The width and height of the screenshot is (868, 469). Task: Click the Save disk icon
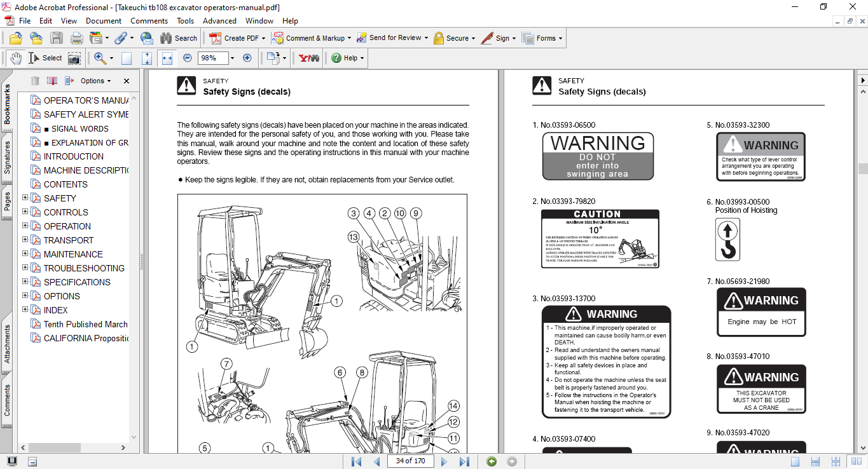pyautogui.click(x=57, y=38)
